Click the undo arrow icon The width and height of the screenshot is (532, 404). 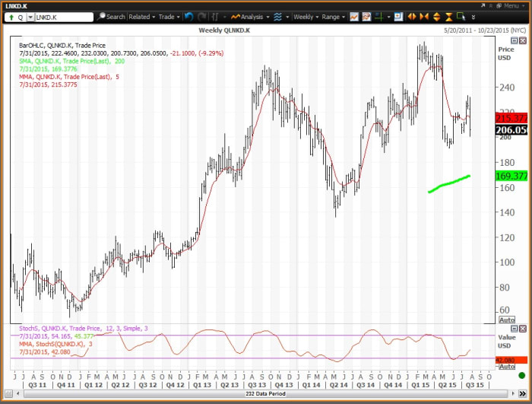[x=188, y=16]
